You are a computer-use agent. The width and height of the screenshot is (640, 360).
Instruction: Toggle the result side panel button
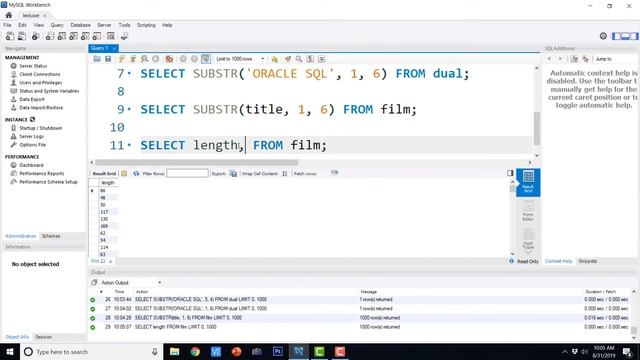(510, 173)
